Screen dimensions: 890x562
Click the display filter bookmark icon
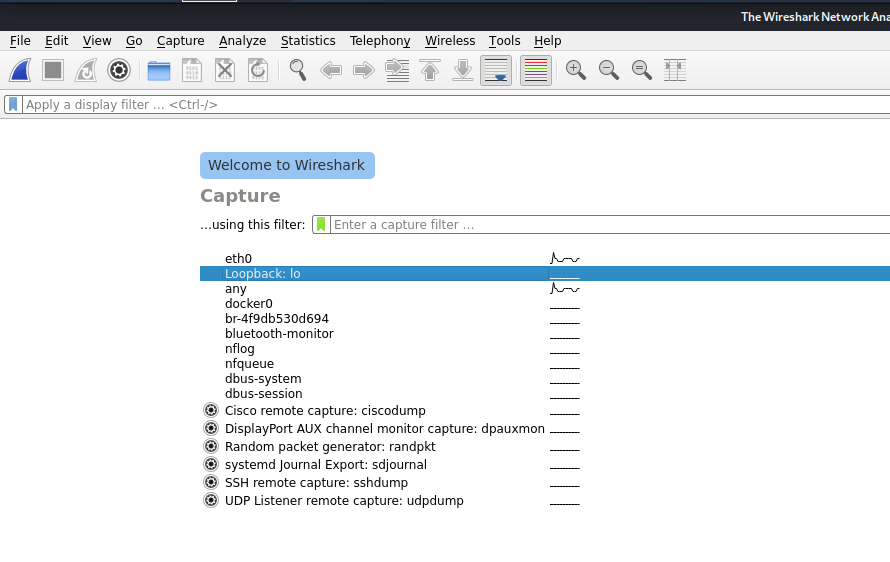point(12,104)
